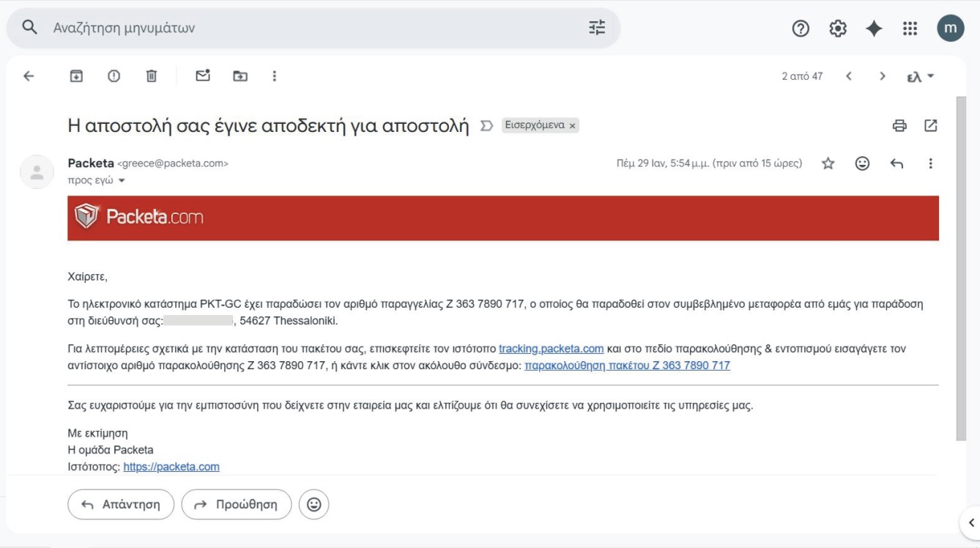Print the email using the printer icon

(x=899, y=126)
